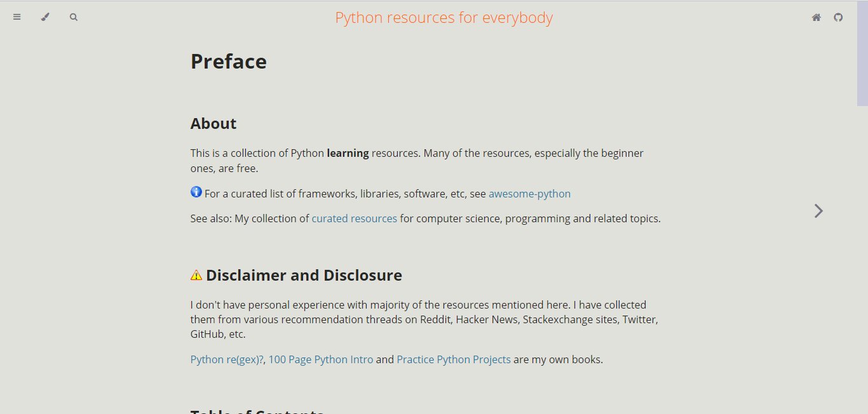
Task: Click the vertical scrollbar thumb
Action: (x=862, y=53)
